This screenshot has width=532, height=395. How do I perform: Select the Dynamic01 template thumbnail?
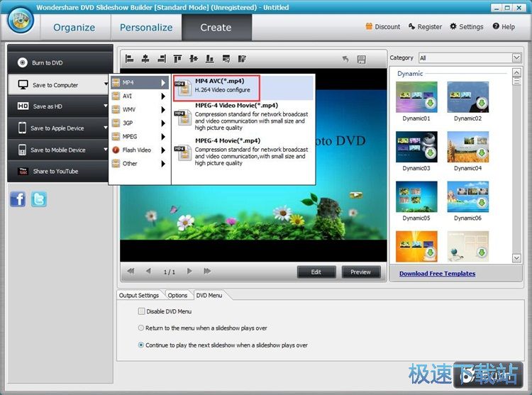point(416,97)
